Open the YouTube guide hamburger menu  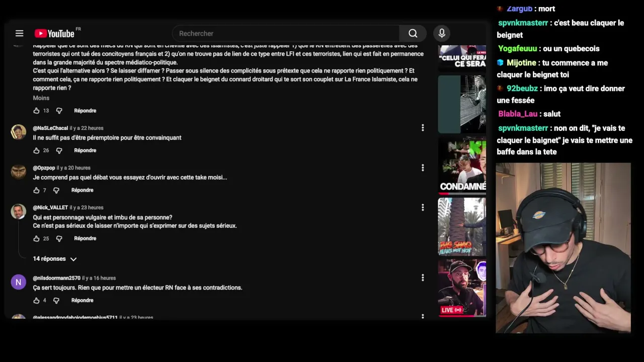pyautogui.click(x=19, y=33)
